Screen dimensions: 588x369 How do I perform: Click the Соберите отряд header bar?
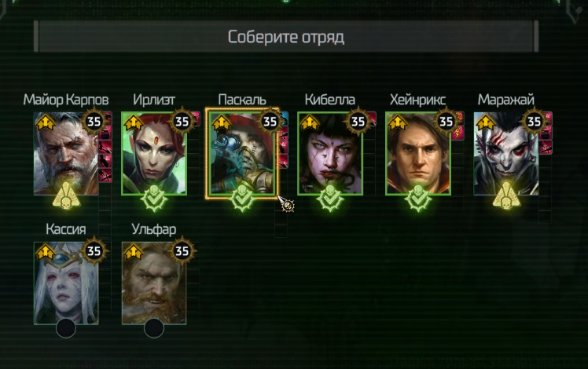(x=286, y=36)
